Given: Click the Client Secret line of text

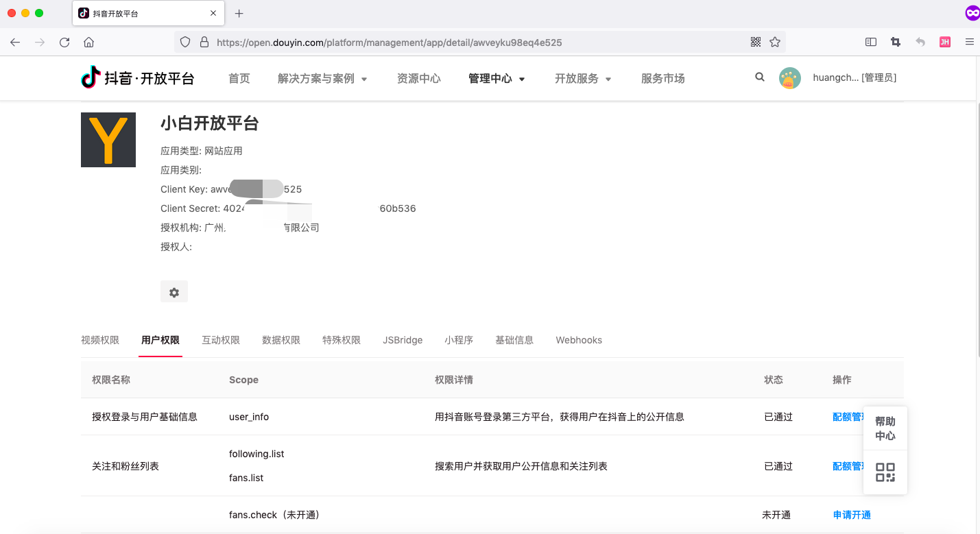Looking at the screenshot, I should (288, 208).
